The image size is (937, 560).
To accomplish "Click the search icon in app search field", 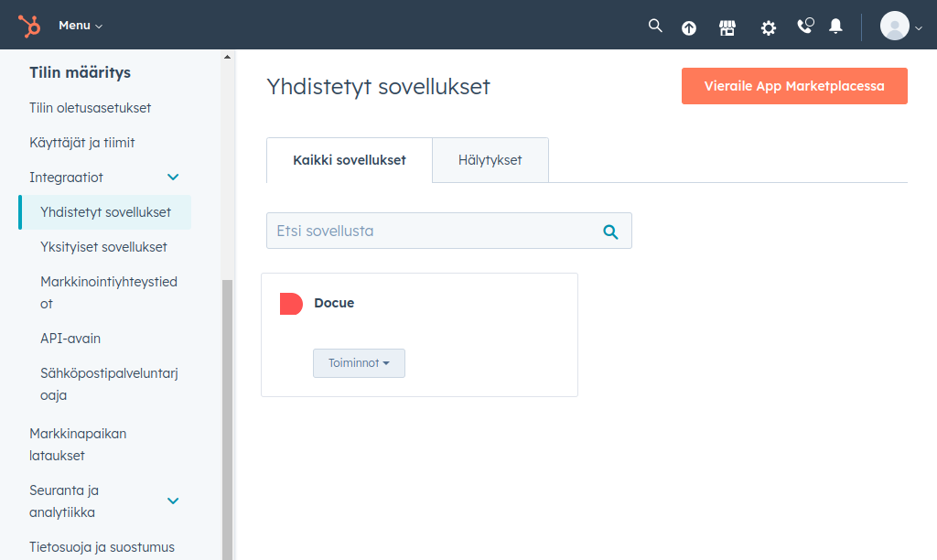I will tap(610, 232).
